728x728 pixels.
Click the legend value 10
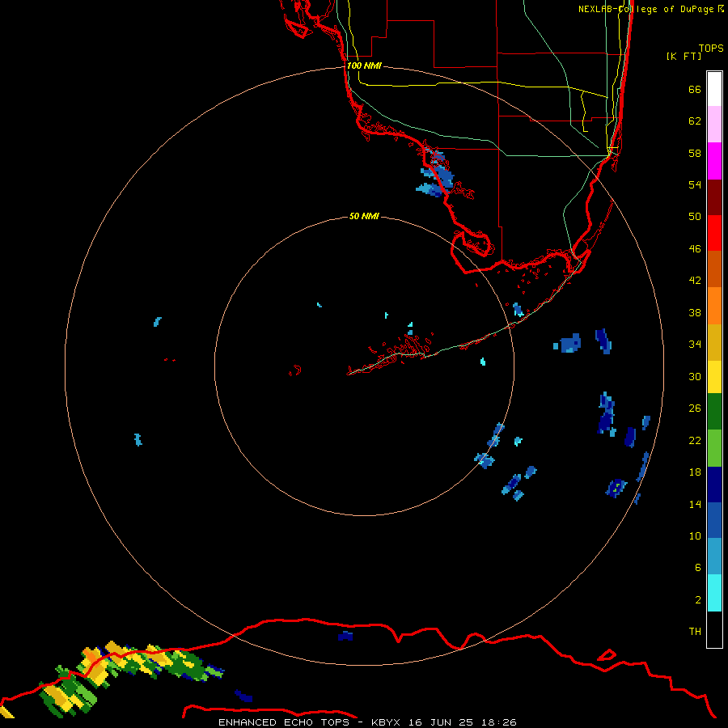[695, 536]
